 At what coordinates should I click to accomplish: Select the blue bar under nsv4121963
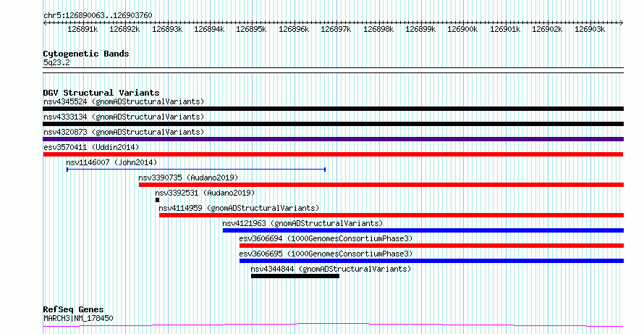click(423, 230)
